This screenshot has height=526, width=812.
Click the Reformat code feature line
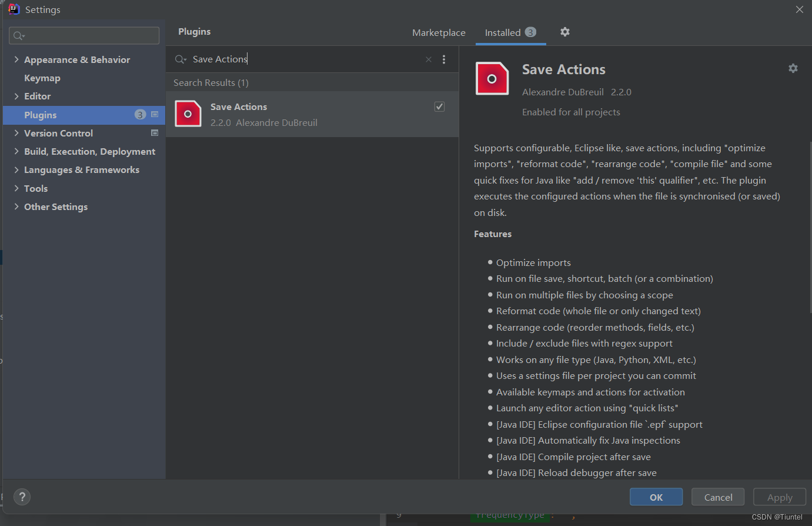point(599,311)
